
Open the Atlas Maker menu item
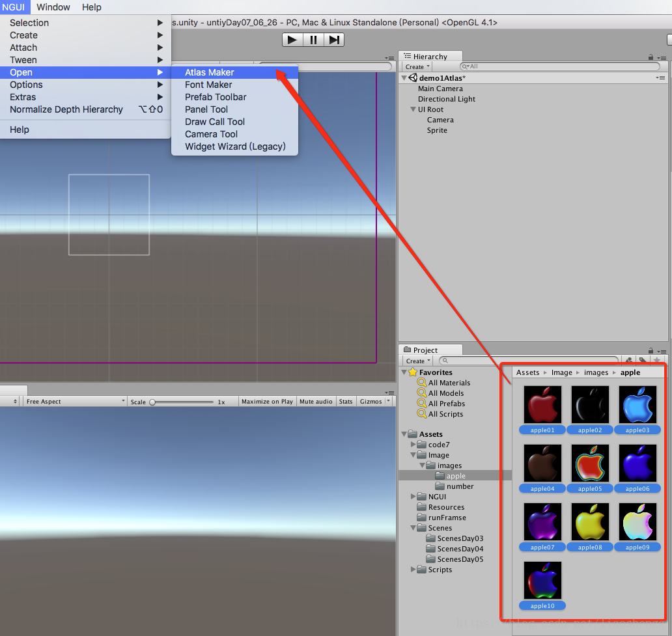click(234, 72)
